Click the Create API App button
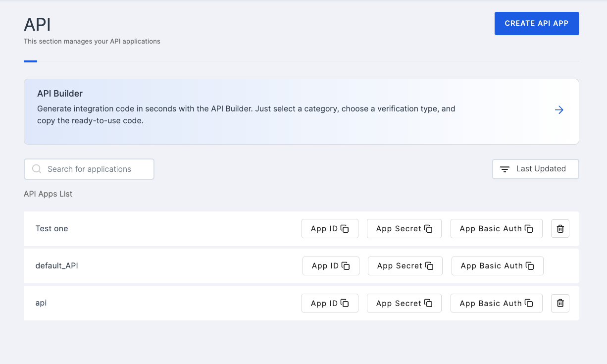This screenshot has width=607, height=364. 536,23
